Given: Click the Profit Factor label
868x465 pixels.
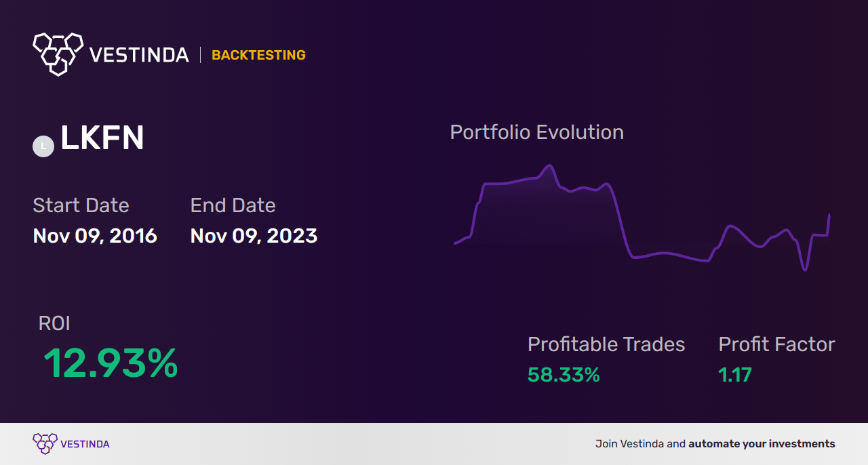Looking at the screenshot, I should (776, 344).
